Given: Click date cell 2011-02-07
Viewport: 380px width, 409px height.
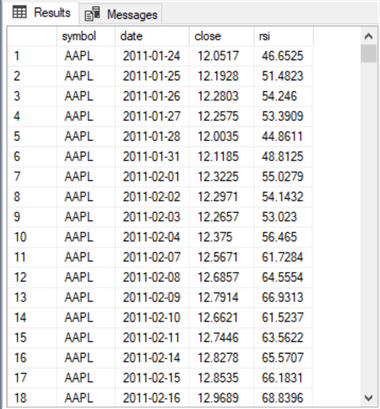Looking at the screenshot, I should (152, 257).
